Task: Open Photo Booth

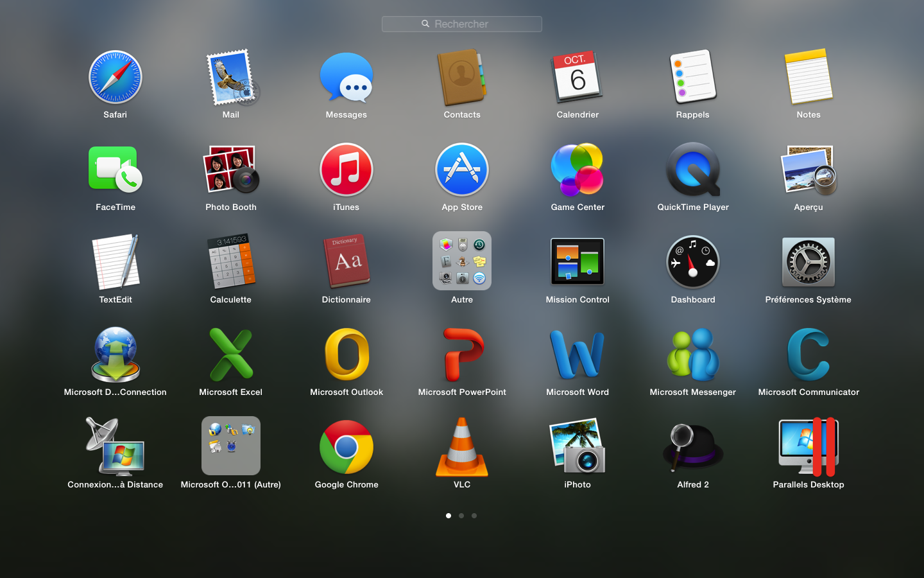Action: (231, 170)
